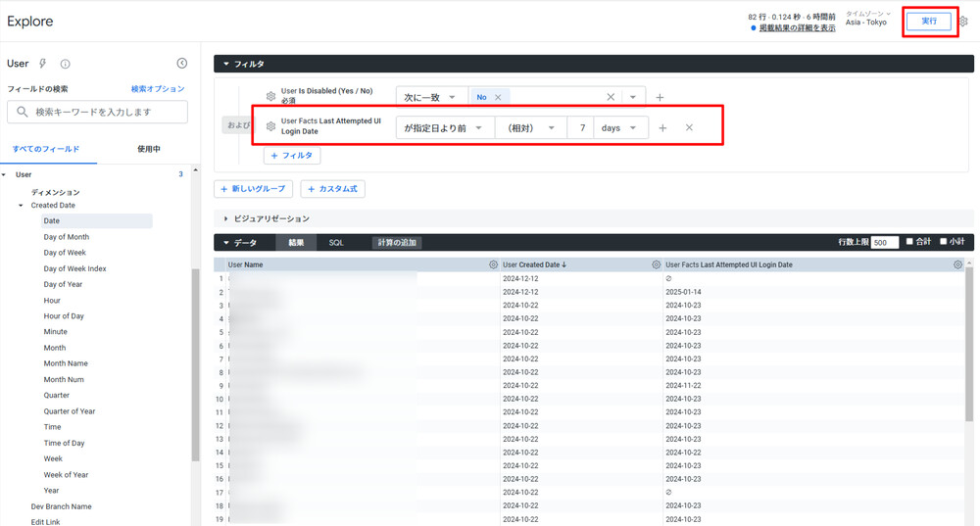This screenshot has width=980, height=526.
Task: Select Day of Week under Created Date
Action: (65, 253)
